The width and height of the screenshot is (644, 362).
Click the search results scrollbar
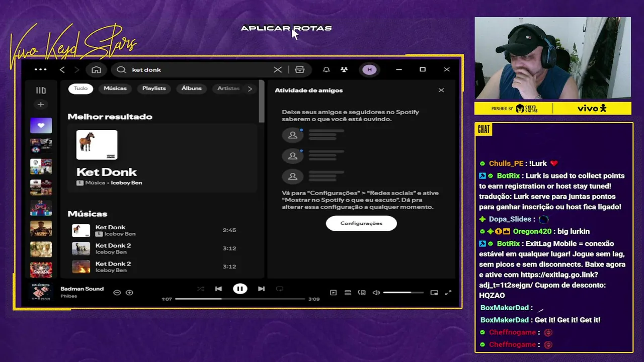pyautogui.click(x=261, y=101)
